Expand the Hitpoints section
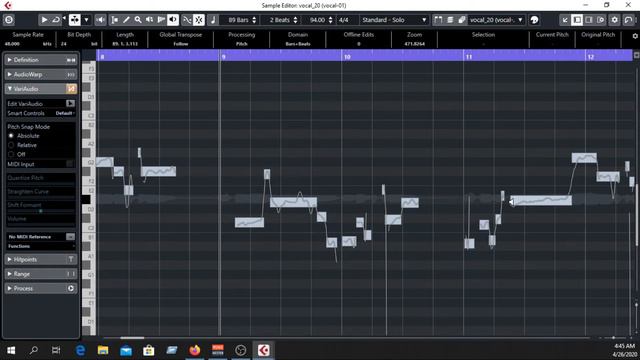This screenshot has width=640, height=360. (9, 260)
